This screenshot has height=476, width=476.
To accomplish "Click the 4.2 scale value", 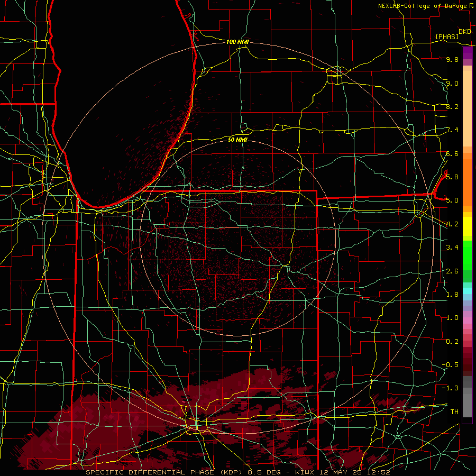I will [452, 224].
